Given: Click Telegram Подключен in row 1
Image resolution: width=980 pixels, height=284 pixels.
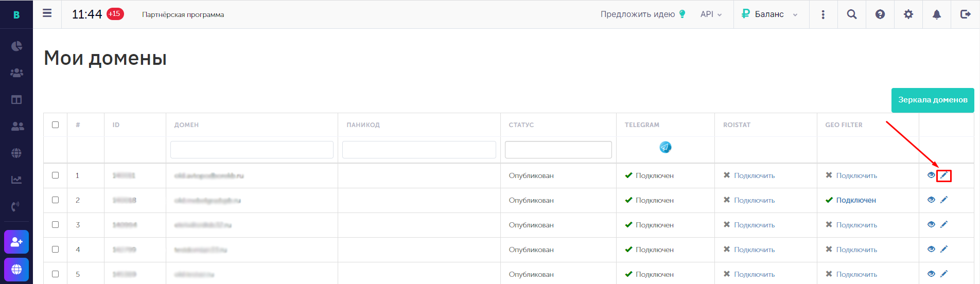Looking at the screenshot, I should point(654,175).
